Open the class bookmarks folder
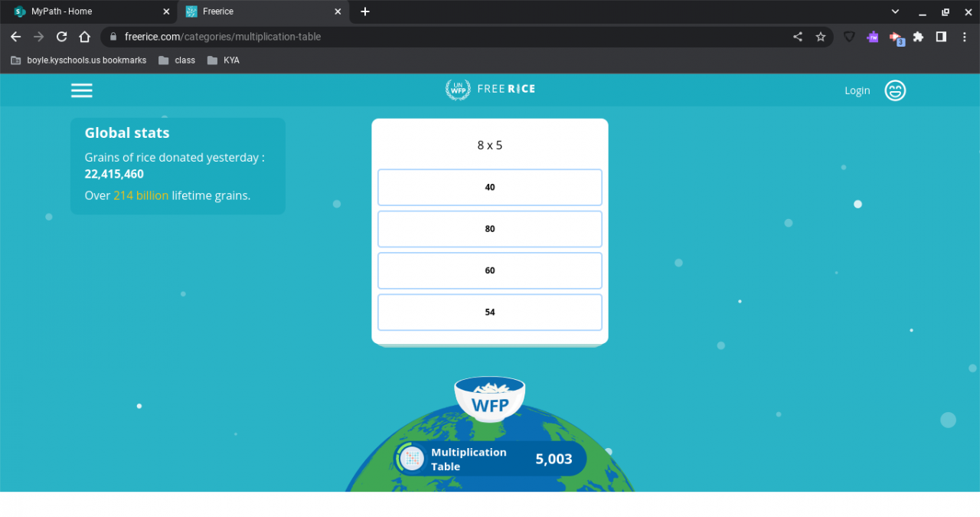 click(177, 60)
